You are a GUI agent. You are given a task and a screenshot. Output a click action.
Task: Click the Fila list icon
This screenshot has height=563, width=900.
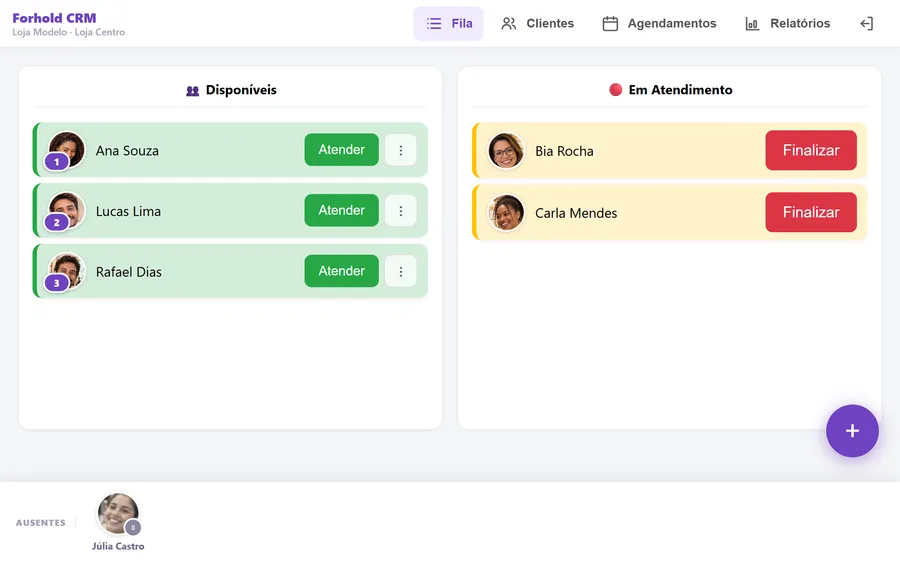(434, 24)
